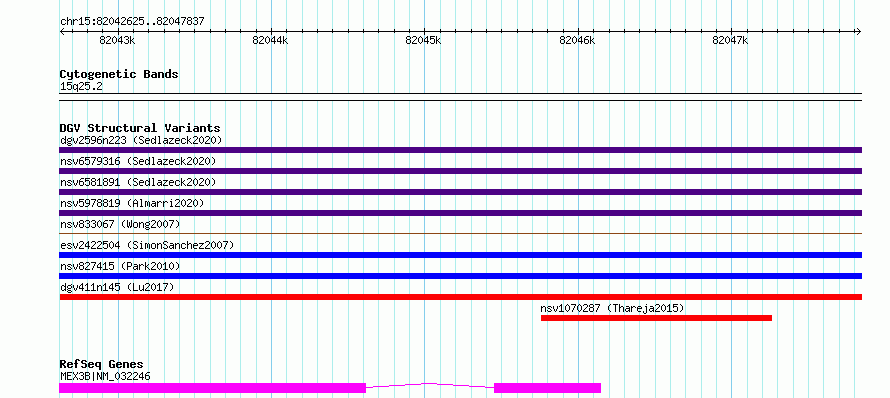The width and height of the screenshot is (890, 398).
Task: Click the ruler's left arrowhead
Action: click(x=62, y=31)
